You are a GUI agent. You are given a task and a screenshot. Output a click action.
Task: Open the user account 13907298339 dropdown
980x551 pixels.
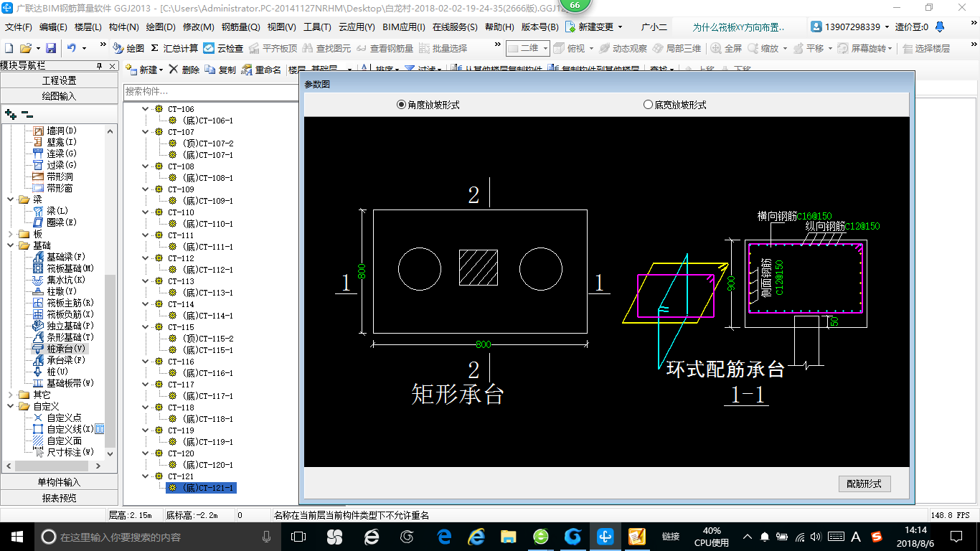pos(850,27)
